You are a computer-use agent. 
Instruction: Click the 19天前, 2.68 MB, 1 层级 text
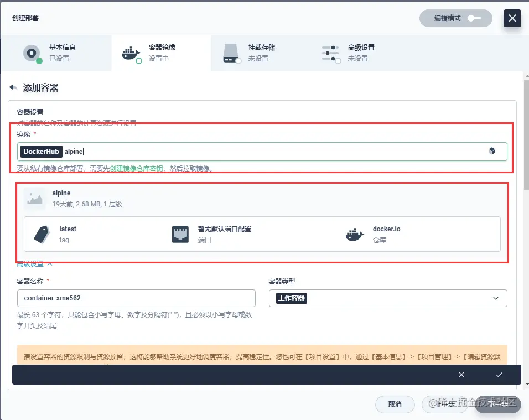pos(87,204)
